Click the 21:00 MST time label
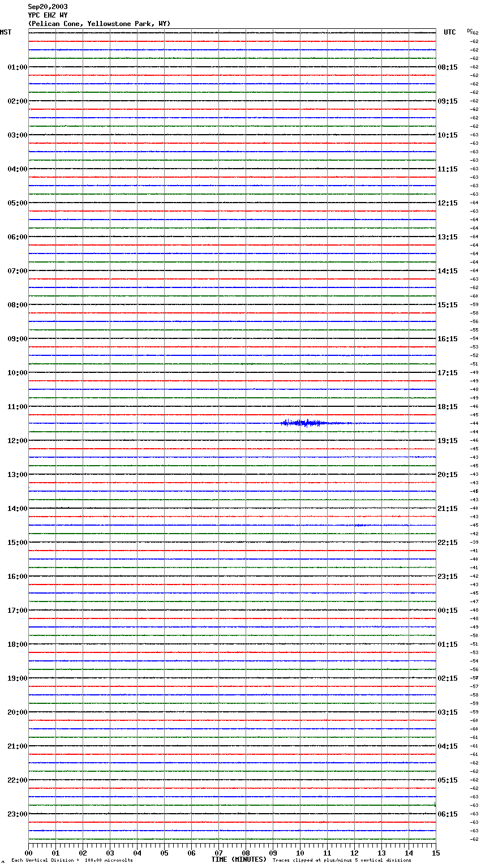481x868 pixels. click(17, 746)
